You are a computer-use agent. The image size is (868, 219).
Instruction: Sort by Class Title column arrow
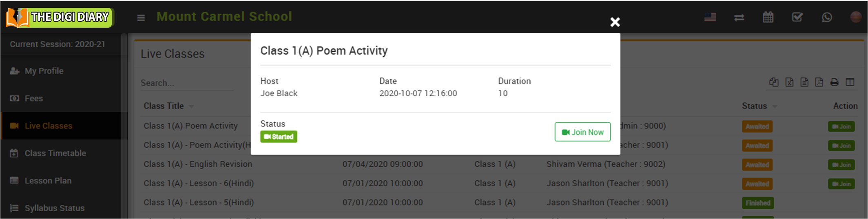point(191,106)
